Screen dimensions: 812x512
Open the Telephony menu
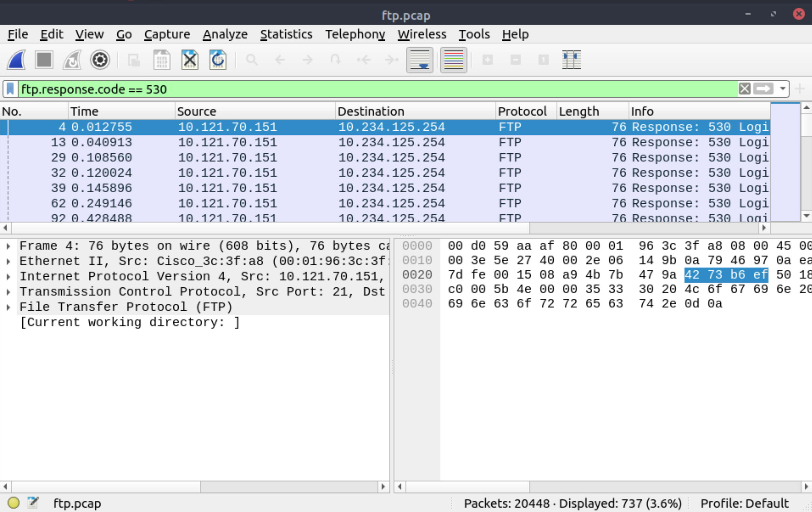[355, 34]
